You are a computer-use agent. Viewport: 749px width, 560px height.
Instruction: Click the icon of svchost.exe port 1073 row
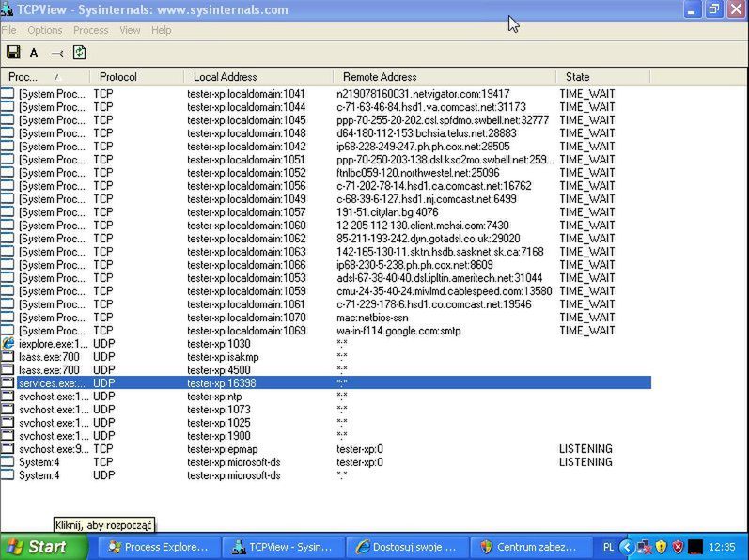coord(8,409)
